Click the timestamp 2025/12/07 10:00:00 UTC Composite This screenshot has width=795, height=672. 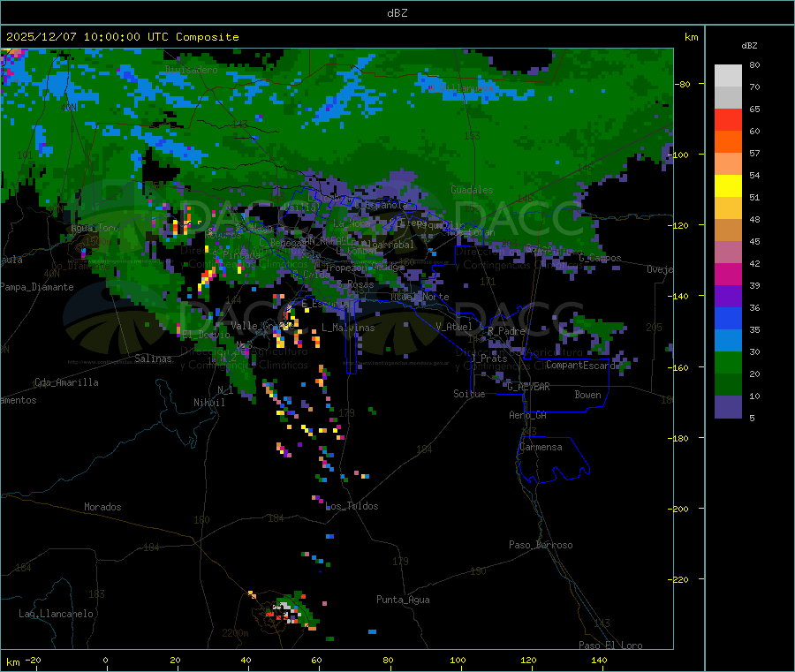coord(122,37)
